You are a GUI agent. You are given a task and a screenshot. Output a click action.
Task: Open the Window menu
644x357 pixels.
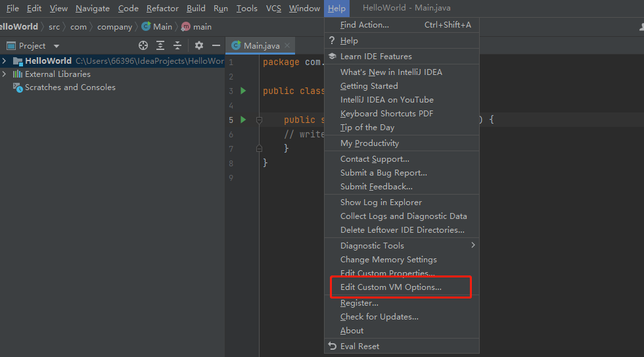304,8
